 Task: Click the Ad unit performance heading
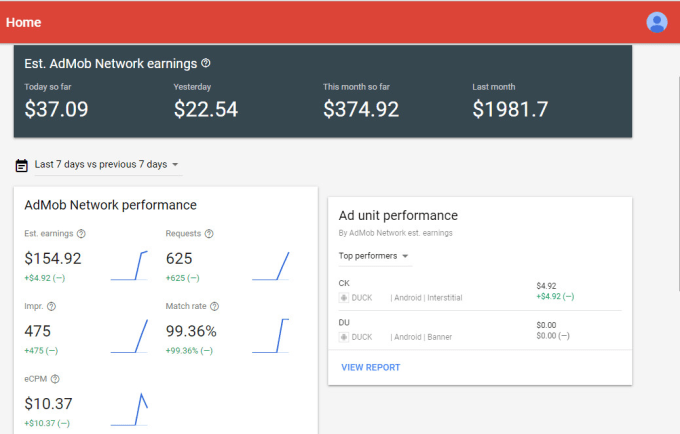tap(398, 215)
